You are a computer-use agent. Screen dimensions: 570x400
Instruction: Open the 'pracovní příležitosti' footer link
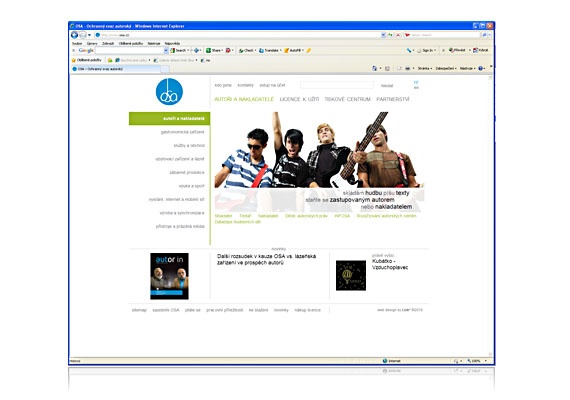point(224,310)
